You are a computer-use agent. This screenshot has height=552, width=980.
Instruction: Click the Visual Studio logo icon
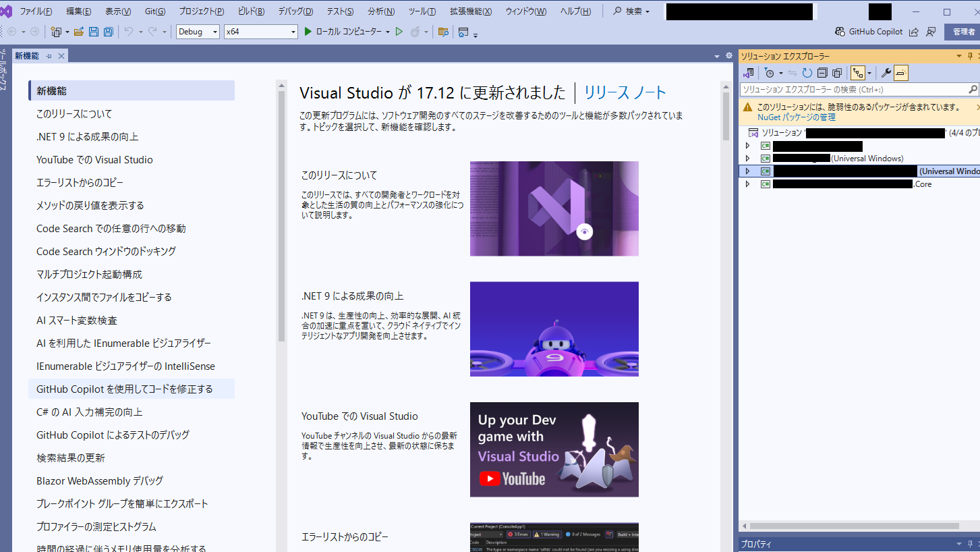coord(6,11)
